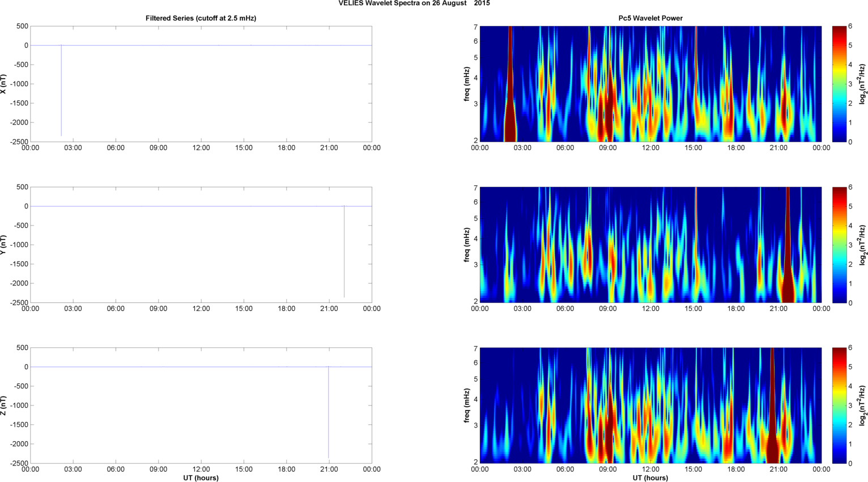Select the 'VELIES Wavelet Spectra on 26 August 2015' title

[414, 3]
